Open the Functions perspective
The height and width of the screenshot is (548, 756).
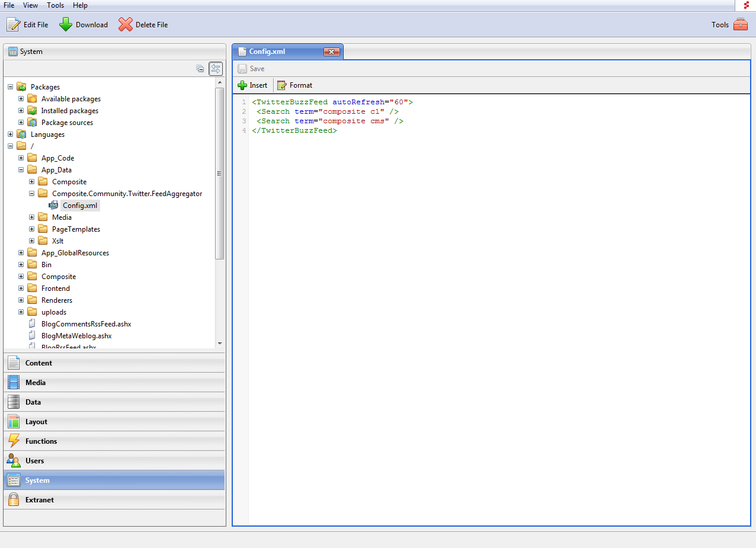tap(41, 441)
